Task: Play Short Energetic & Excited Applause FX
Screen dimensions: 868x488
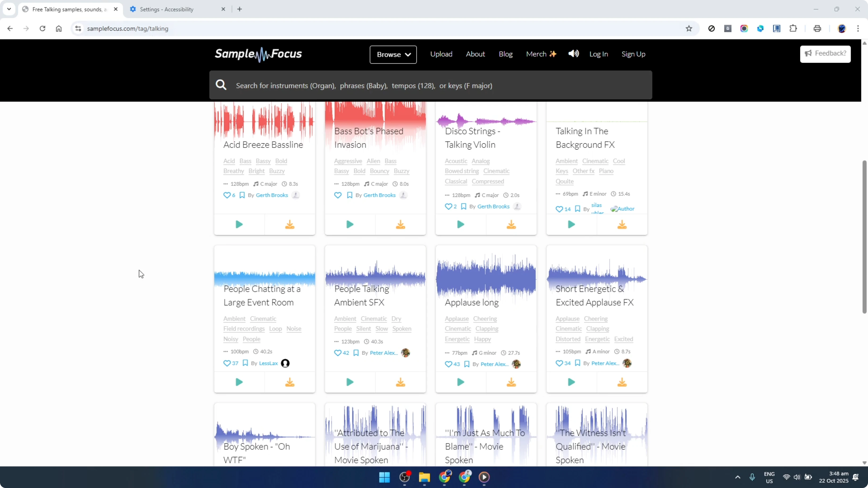Action: (x=572, y=382)
